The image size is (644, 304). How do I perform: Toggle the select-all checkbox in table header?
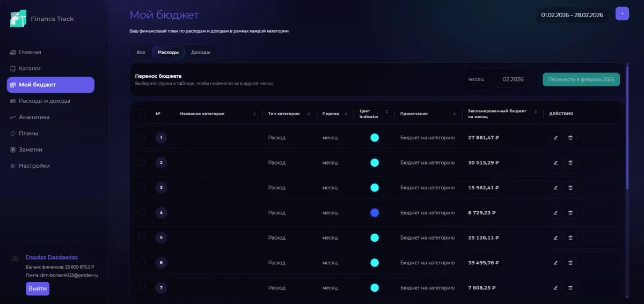point(142,113)
